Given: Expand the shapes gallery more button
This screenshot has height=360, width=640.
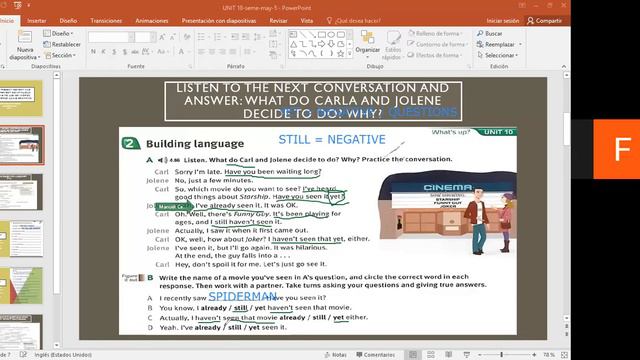Looking at the screenshot, I should [x=350, y=53].
